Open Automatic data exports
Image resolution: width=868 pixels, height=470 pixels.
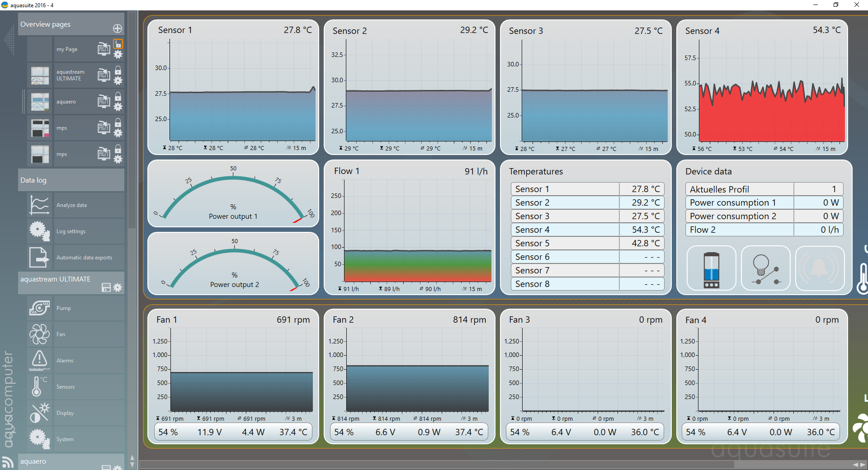[x=84, y=258]
